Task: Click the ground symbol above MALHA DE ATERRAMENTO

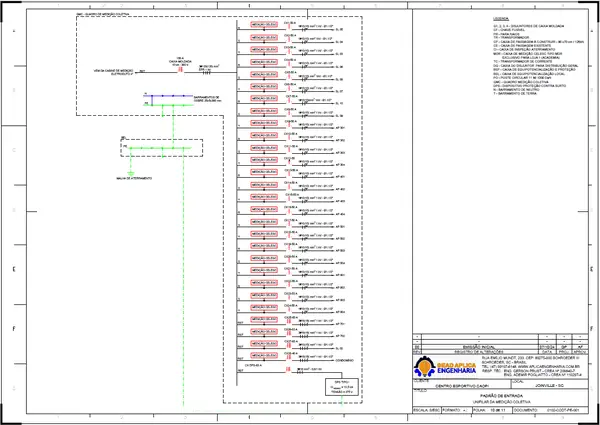Action: click(131, 174)
